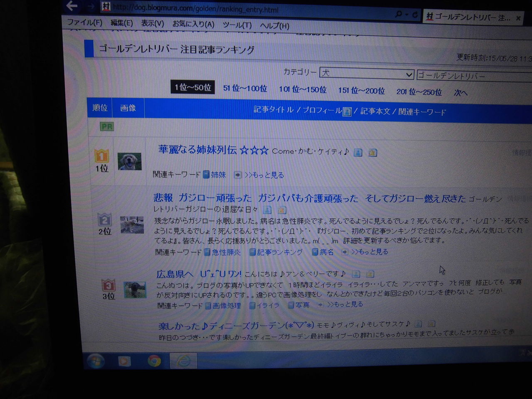Click the 姉妹 keyword tag icon
Viewport: 532px width, 399px height.
coord(206,175)
